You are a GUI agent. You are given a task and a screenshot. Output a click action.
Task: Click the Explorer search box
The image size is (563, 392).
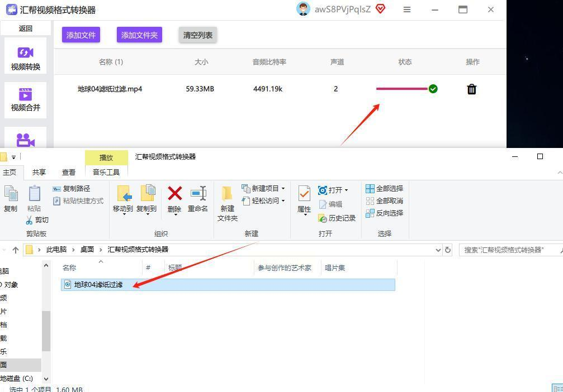(510, 250)
